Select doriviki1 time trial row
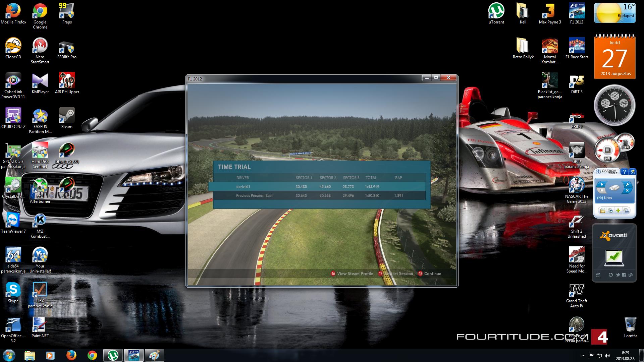Image resolution: width=644 pixels, height=362 pixels. click(x=317, y=187)
